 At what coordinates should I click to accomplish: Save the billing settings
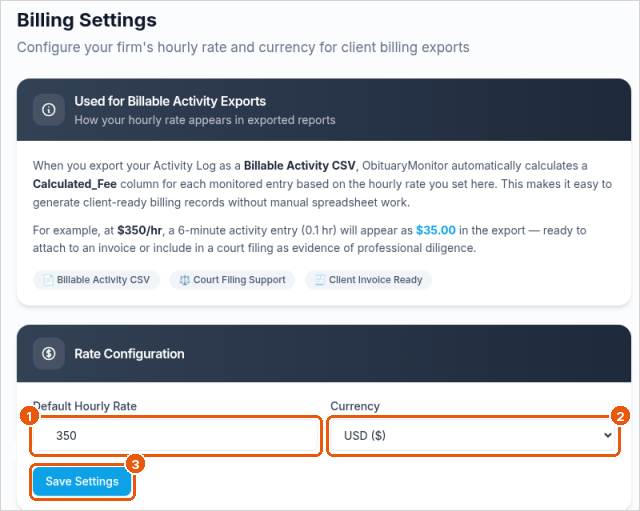click(82, 482)
